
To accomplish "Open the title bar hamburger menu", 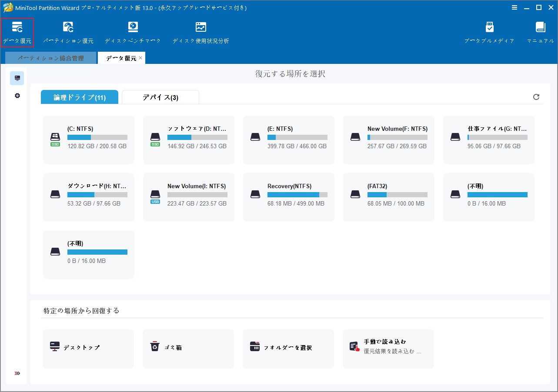I will (x=515, y=7).
